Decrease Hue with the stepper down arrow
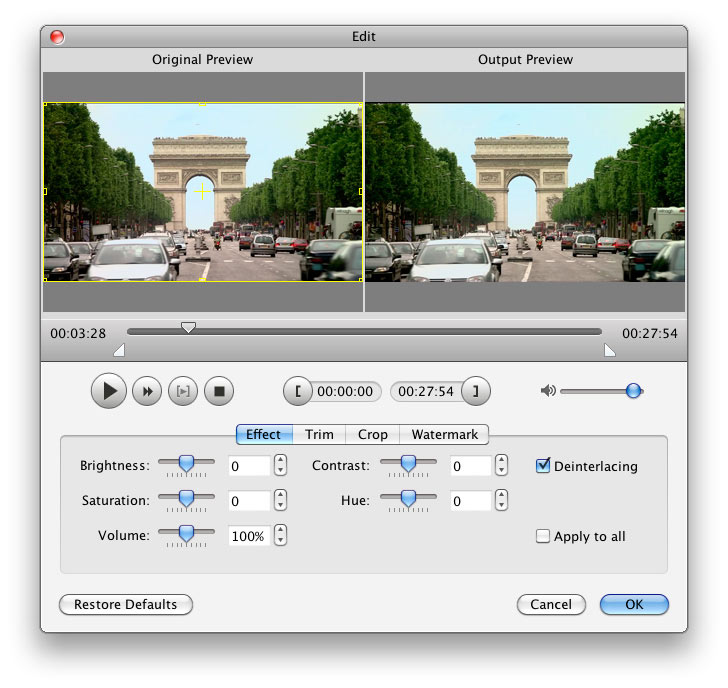This screenshot has width=728, height=688. 501,506
